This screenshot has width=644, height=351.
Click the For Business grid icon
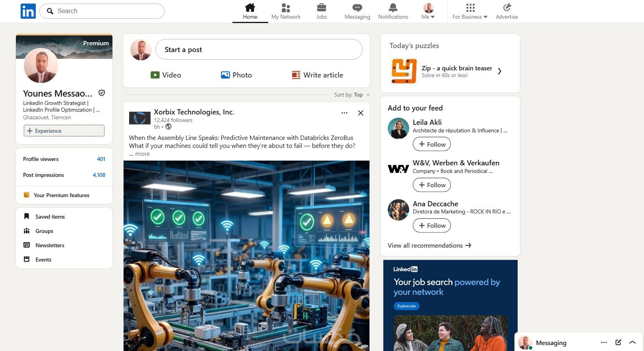pyautogui.click(x=470, y=8)
